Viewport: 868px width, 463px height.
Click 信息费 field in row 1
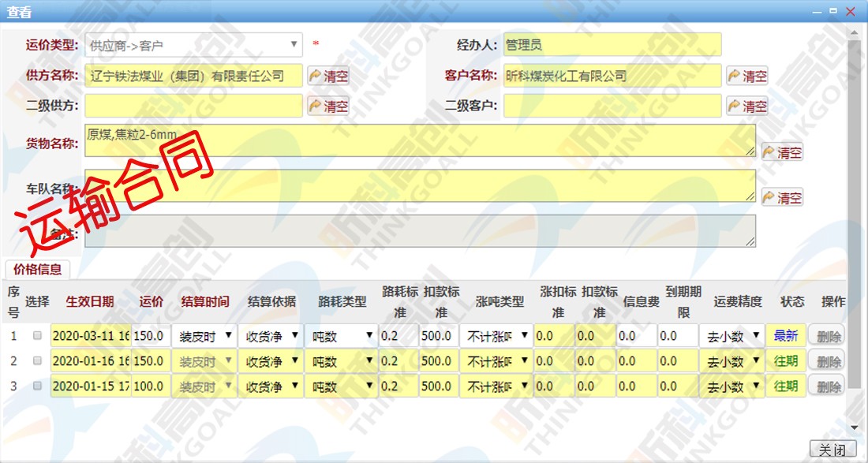[x=637, y=336]
